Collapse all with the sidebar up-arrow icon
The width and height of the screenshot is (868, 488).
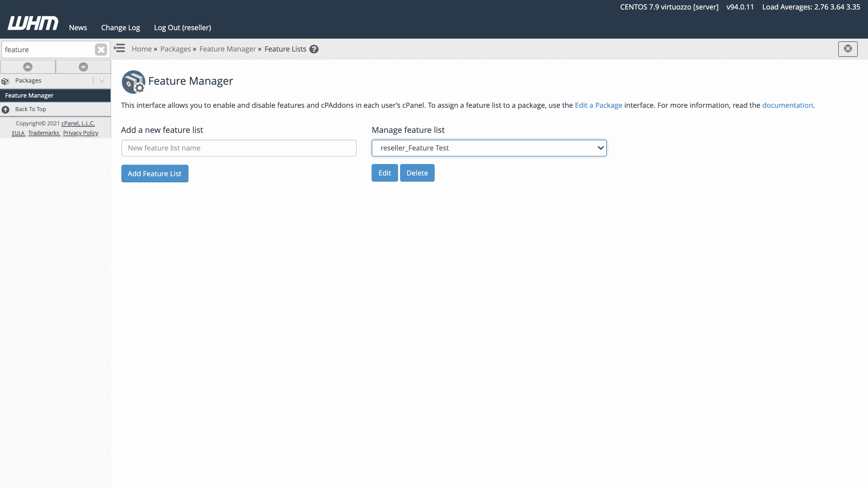pos(28,67)
